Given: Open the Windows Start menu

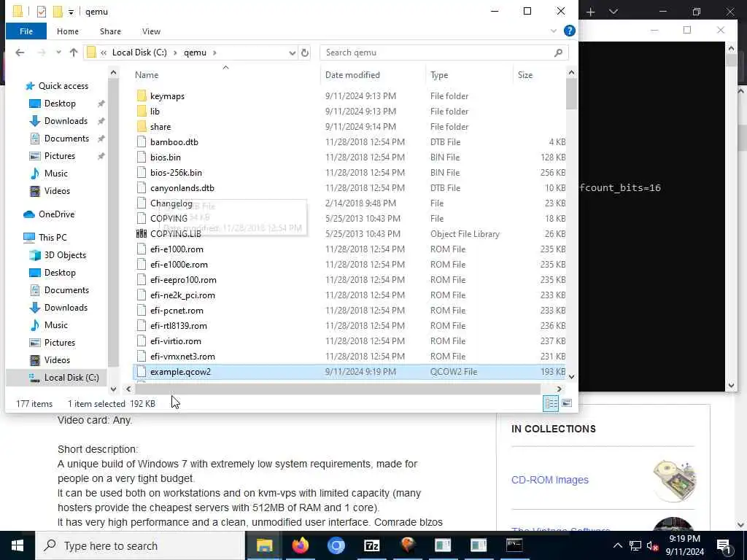Looking at the screenshot, I should pos(18,545).
